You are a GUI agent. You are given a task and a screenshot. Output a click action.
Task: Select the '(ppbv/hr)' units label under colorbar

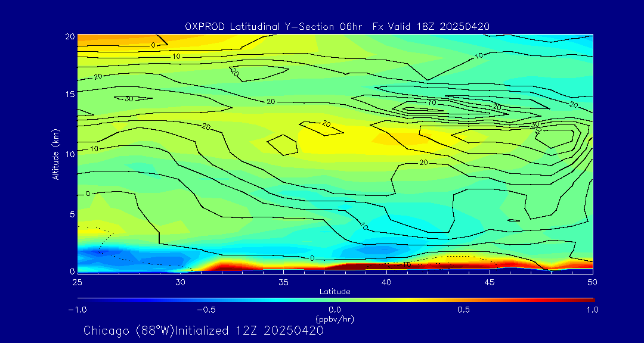335,319
